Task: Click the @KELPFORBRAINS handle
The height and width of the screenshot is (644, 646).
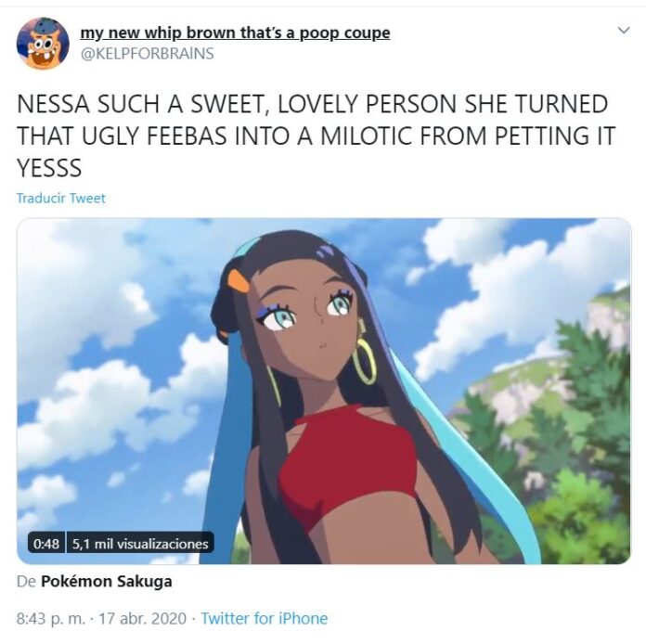Action: pyautogui.click(x=147, y=54)
